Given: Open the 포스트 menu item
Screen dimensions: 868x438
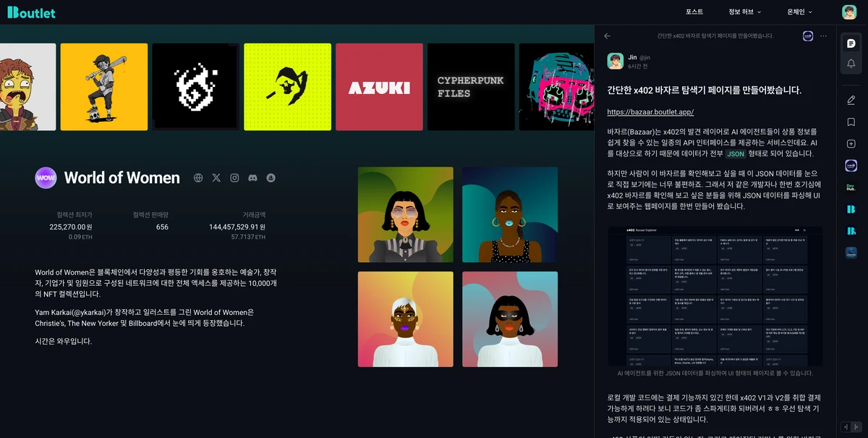Looking at the screenshot, I should coord(694,12).
